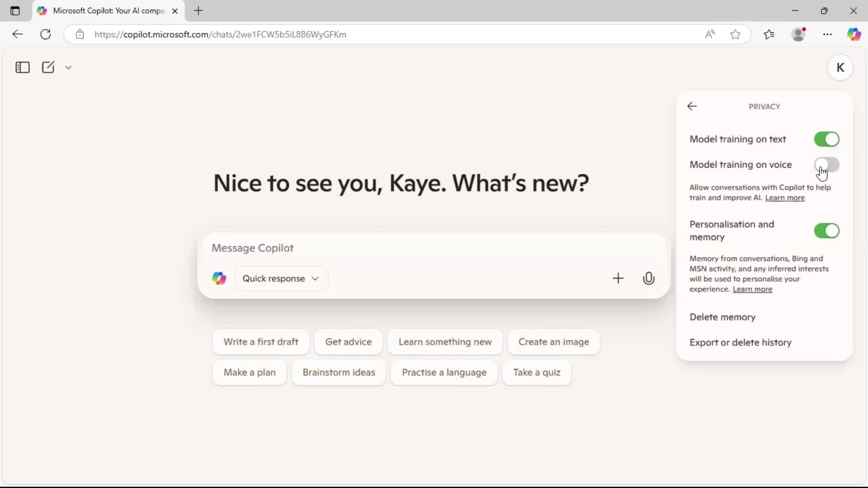The height and width of the screenshot is (488, 868).
Task: Refresh the Copilot page
Action: pos(46,34)
